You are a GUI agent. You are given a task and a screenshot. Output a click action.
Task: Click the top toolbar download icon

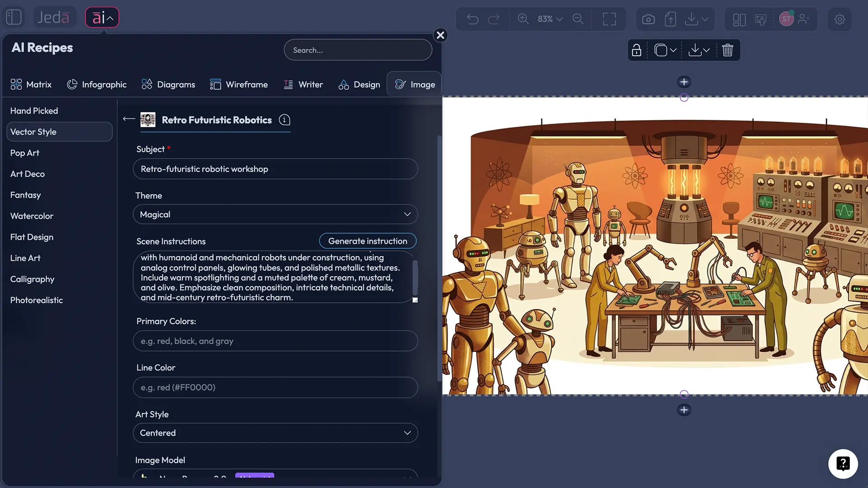pyautogui.click(x=691, y=19)
